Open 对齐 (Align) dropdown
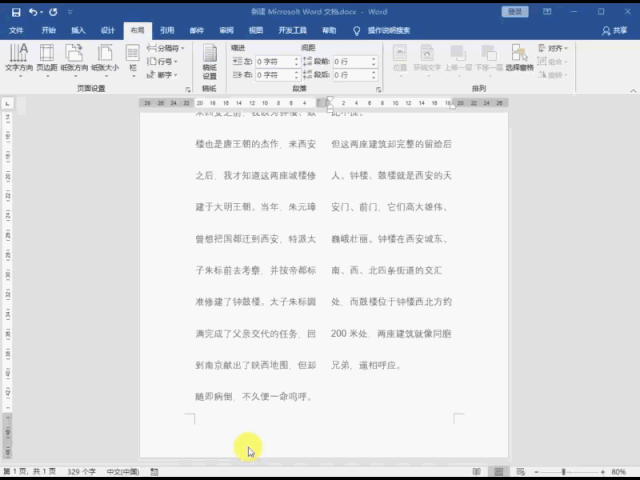Image resolution: width=640 pixels, height=480 pixels. (553, 48)
